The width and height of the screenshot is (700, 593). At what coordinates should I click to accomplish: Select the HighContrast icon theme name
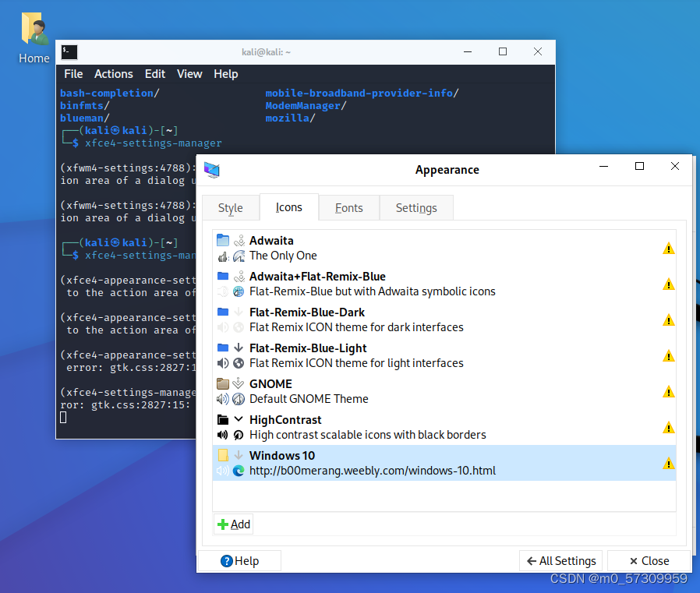(x=285, y=420)
